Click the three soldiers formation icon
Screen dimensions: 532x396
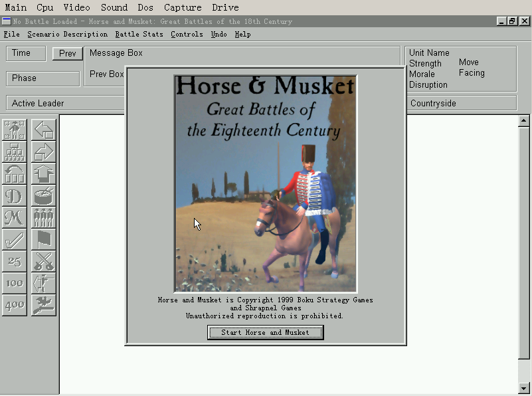click(44, 217)
